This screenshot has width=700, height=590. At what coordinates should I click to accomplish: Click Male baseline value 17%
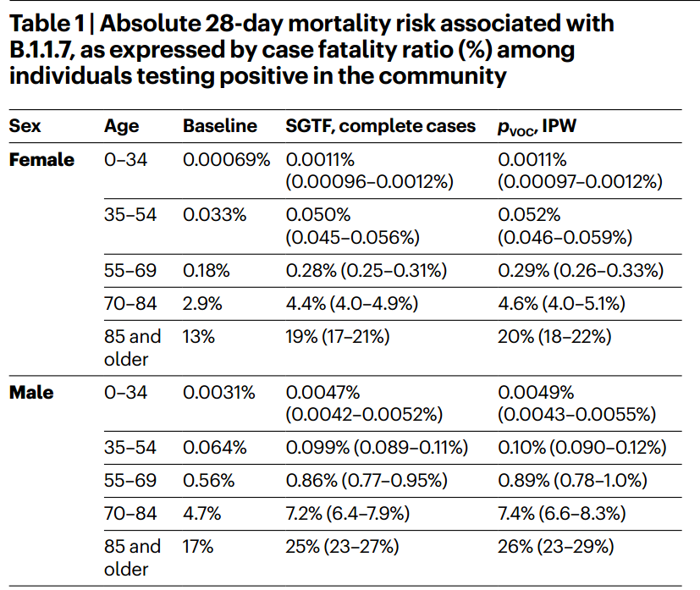(198, 547)
